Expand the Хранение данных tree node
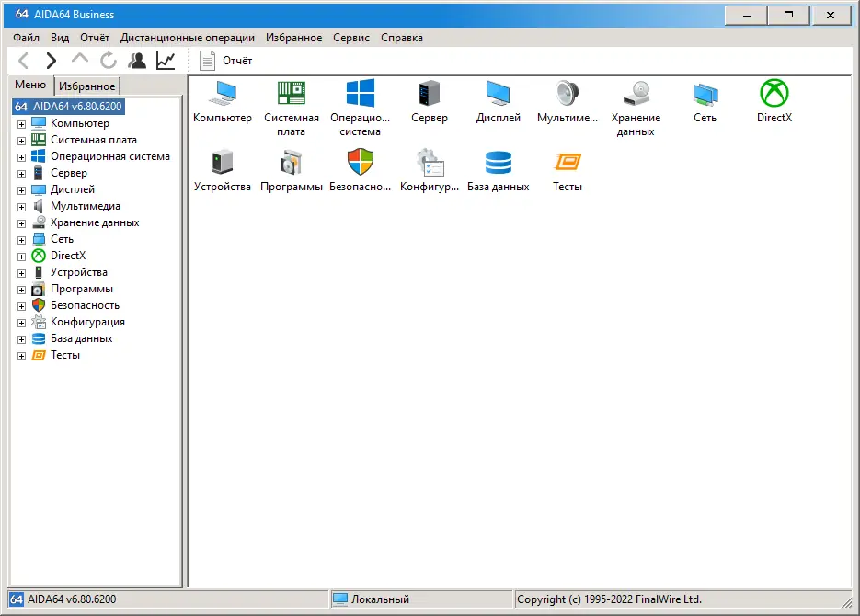Screen dimensions: 860x616 22,222
